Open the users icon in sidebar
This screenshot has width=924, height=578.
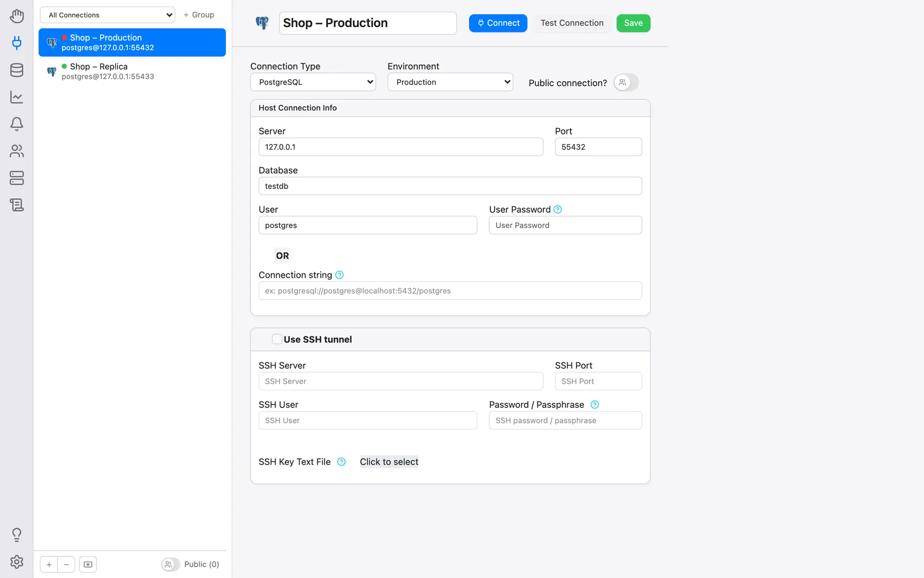(x=16, y=151)
